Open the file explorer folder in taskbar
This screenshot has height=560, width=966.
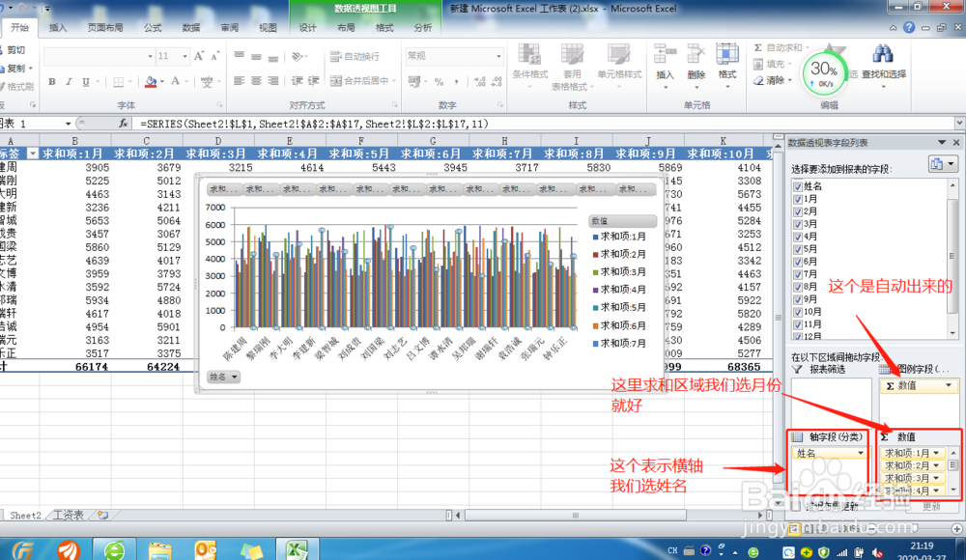click(160, 549)
